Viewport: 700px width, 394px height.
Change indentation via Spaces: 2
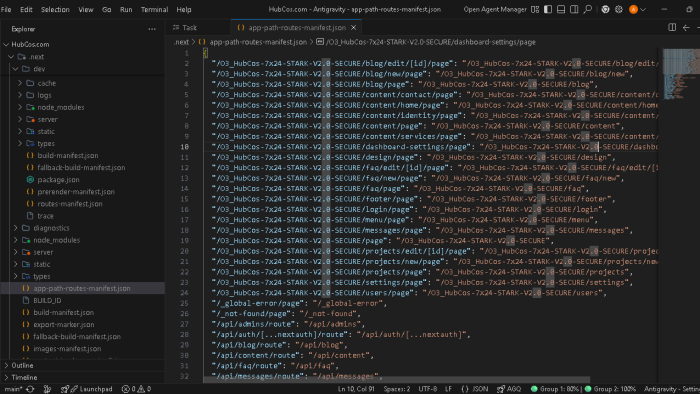tap(396, 389)
